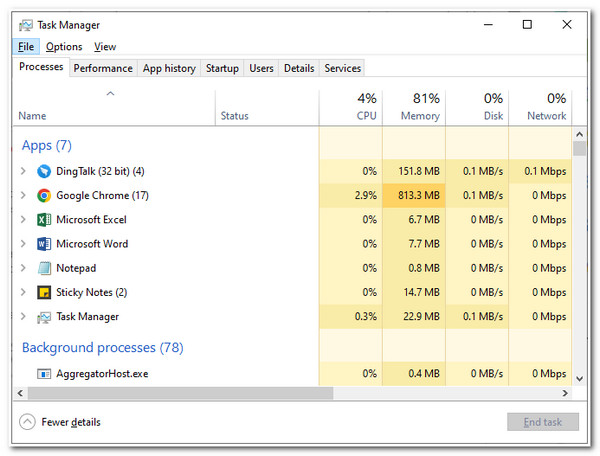Expand the Microsoft Excel row
The width and height of the screenshot is (600, 456).
click(23, 220)
